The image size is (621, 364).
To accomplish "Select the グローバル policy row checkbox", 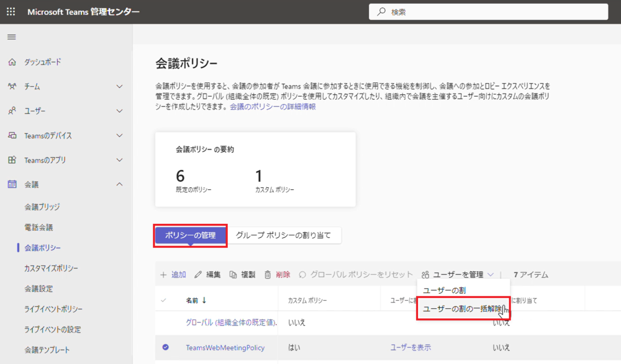I will [x=165, y=321].
